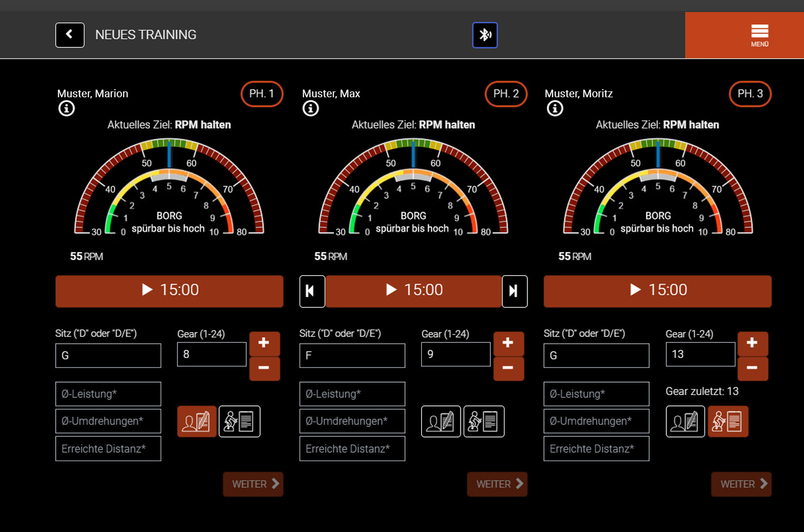Decrease gear for Muster, Max
This screenshot has height=532, width=804.
tap(508, 369)
